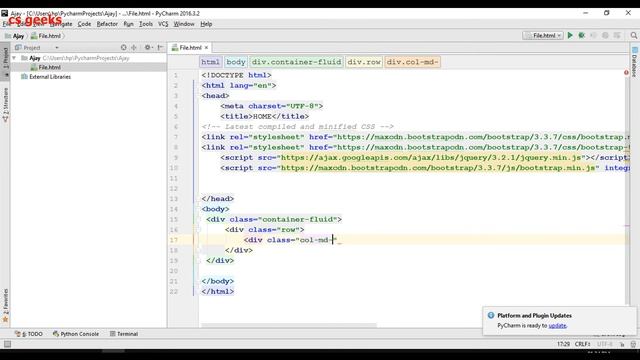Click the fold marker at line 16
This screenshot has height=360, width=640.
point(198,229)
